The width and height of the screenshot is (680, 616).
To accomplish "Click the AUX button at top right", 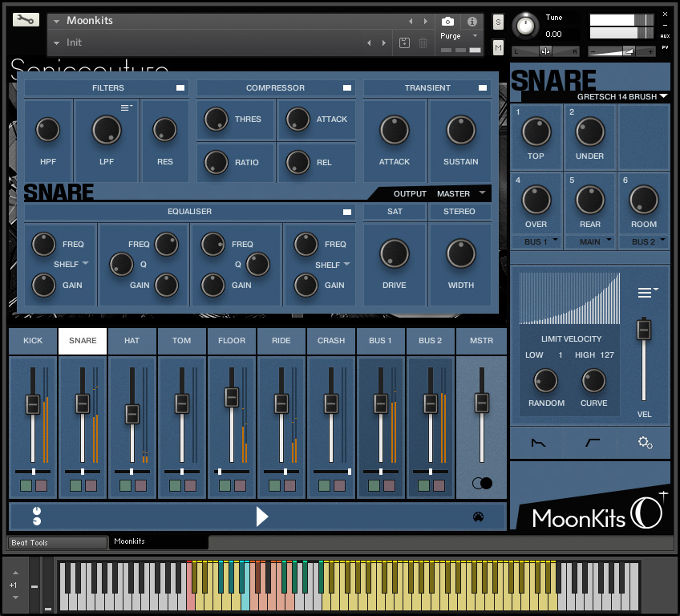I will [665, 36].
